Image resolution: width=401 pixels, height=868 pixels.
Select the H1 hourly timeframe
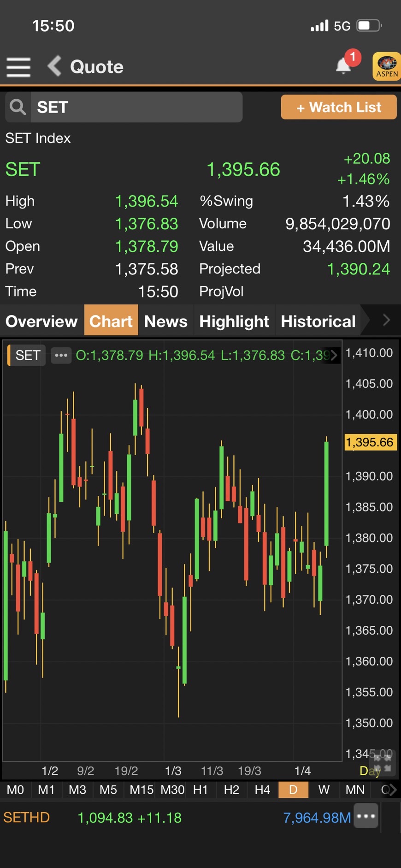click(200, 790)
